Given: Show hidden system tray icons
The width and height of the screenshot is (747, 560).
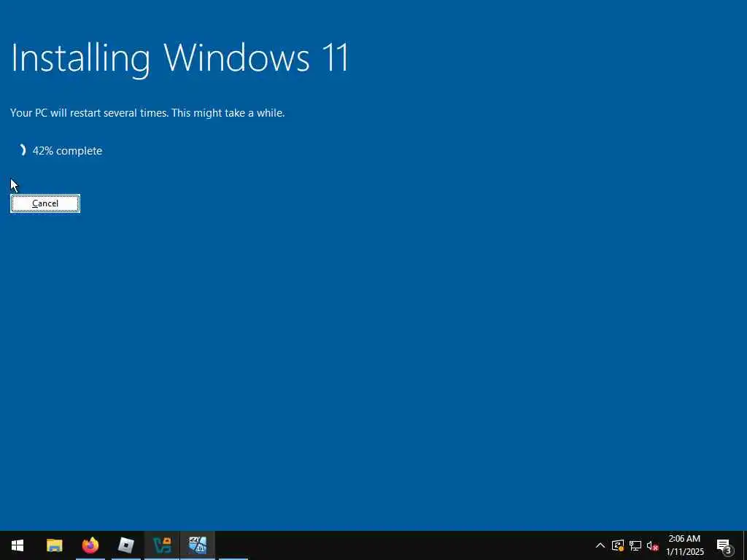Looking at the screenshot, I should point(600,545).
